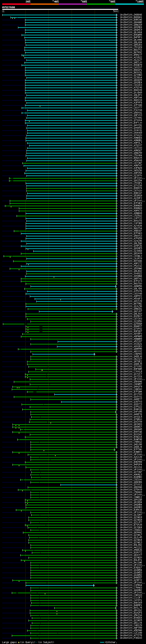Select hit label UniRef100_Q0ITA3

(131, 394)
